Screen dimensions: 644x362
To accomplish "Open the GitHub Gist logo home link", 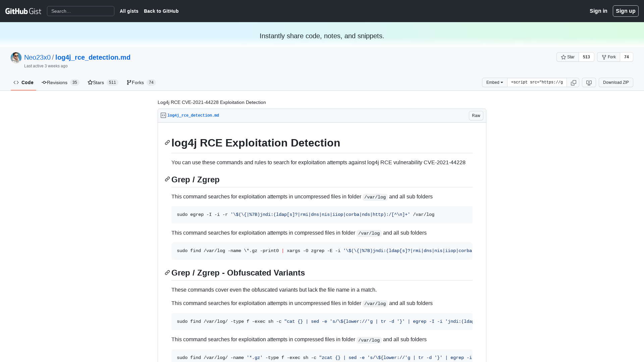I will tap(23, 11).
